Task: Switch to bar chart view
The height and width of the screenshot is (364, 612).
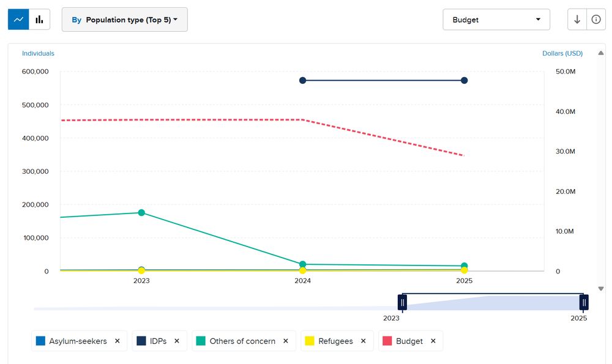Action: [x=40, y=20]
